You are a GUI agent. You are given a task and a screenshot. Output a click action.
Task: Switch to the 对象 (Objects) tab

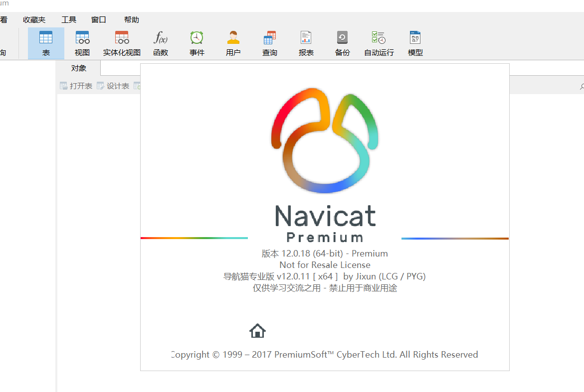click(x=79, y=68)
